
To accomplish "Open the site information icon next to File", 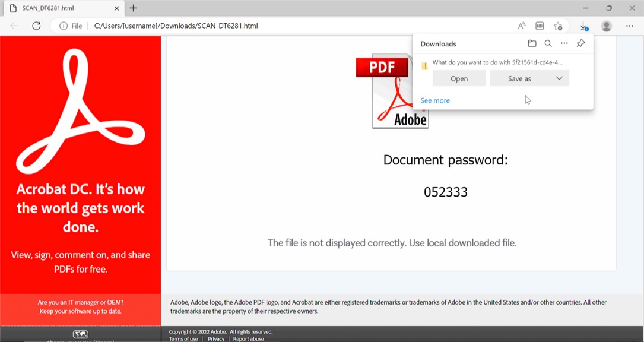I will pyautogui.click(x=64, y=26).
